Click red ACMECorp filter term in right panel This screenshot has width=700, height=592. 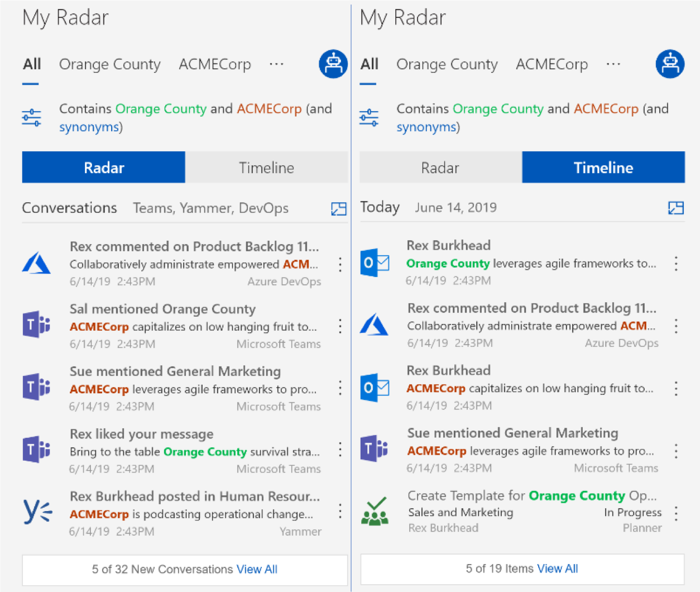coord(606,109)
